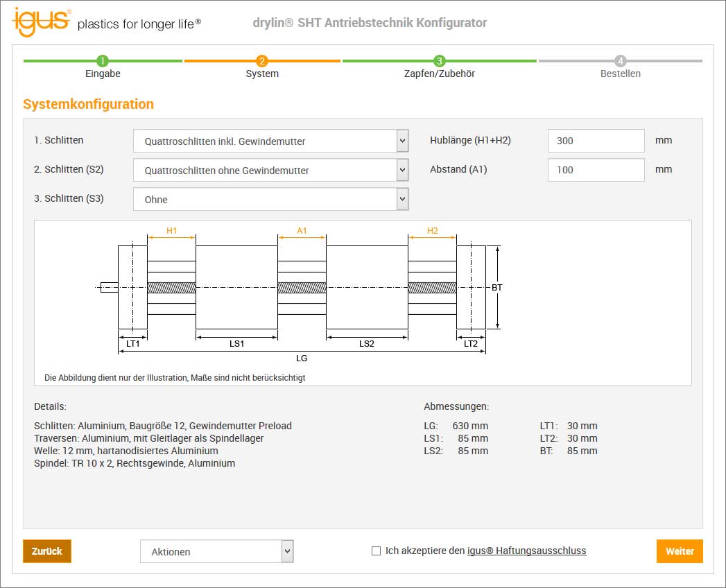726x588 pixels.
Task: Click the LS1 carriage in the diagram
Action: [x=236, y=287]
